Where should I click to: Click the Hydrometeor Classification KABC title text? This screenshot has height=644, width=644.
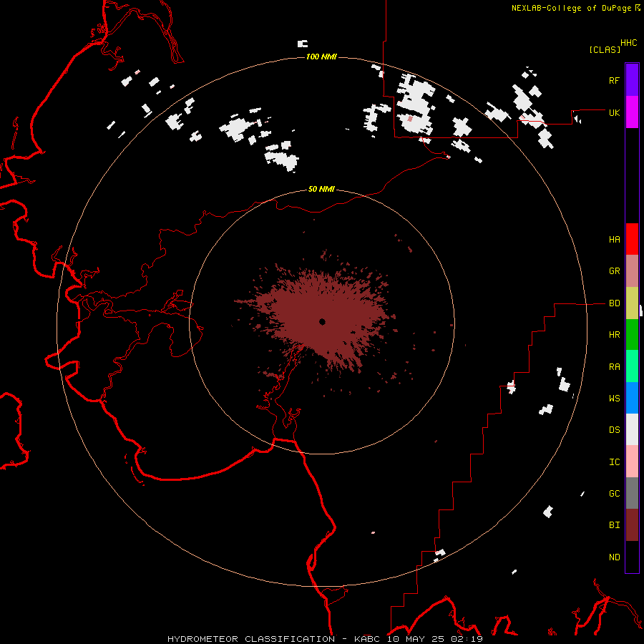coord(325,639)
